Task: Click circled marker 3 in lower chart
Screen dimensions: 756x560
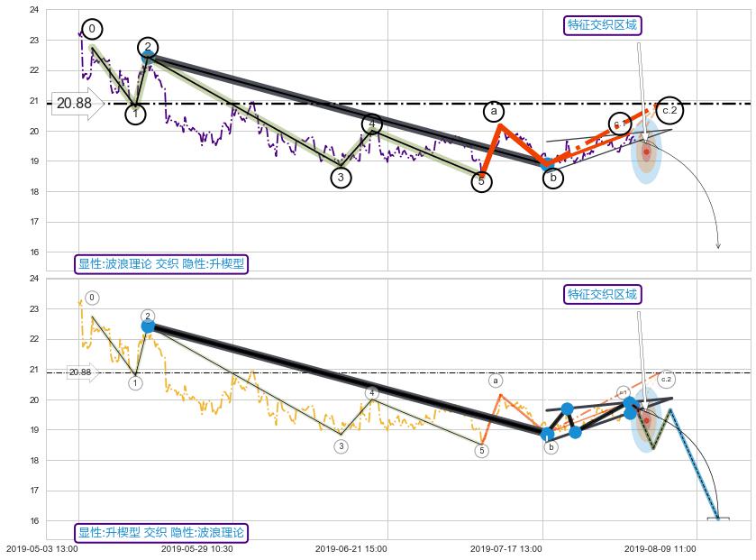Action: pyautogui.click(x=341, y=446)
